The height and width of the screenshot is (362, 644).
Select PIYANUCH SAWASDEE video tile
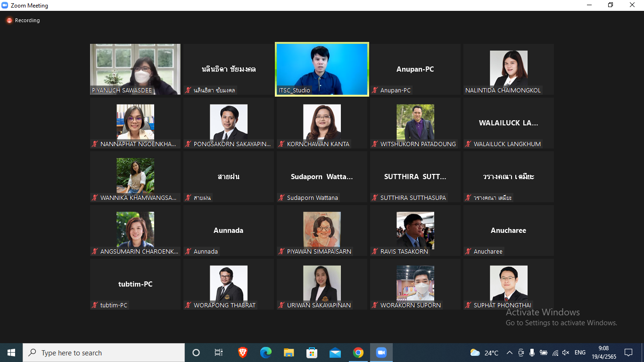coord(135,69)
